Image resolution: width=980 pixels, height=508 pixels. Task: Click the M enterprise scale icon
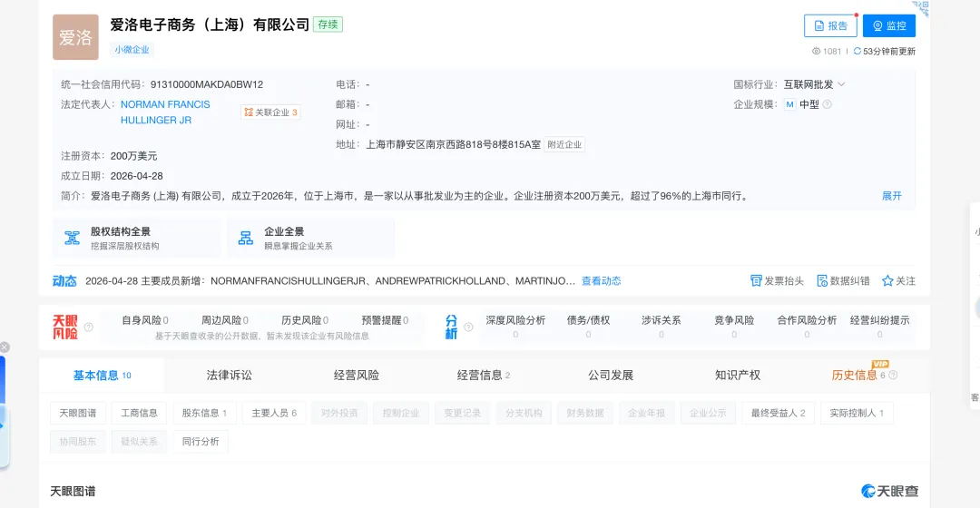click(789, 104)
